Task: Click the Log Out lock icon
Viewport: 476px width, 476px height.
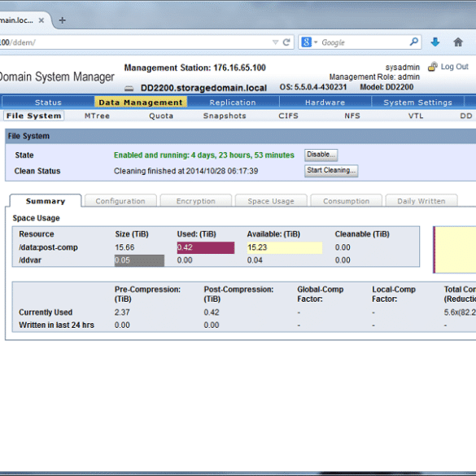Action: point(433,67)
